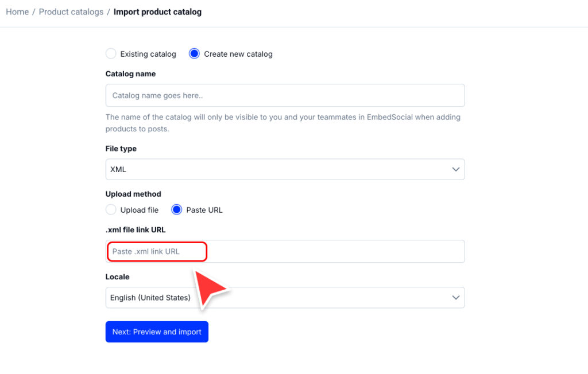Image resolution: width=588 pixels, height=374 pixels.
Task: Select the Upload file radio button
Action: tap(111, 210)
